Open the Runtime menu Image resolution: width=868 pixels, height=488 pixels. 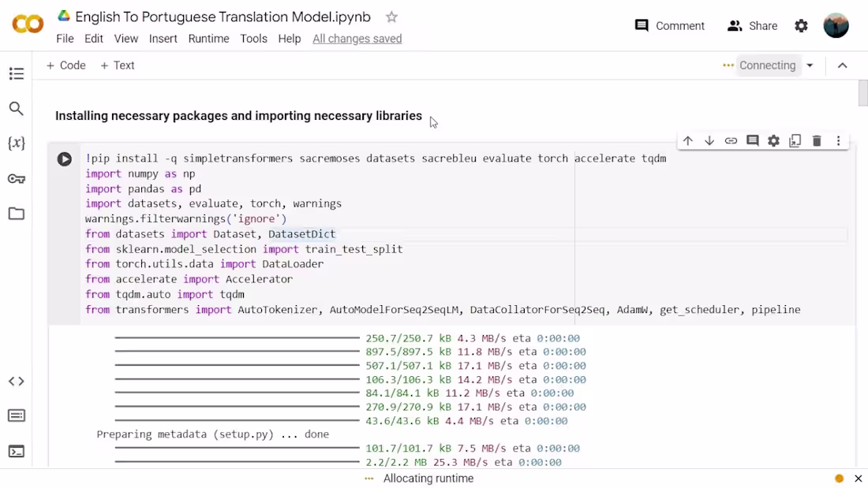coord(208,38)
